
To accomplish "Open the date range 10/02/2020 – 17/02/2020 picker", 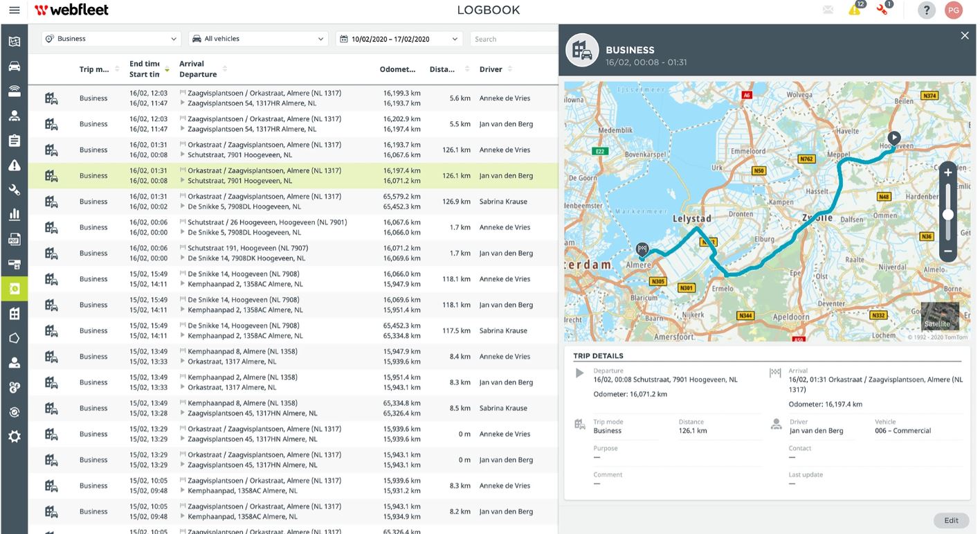I will coord(399,39).
